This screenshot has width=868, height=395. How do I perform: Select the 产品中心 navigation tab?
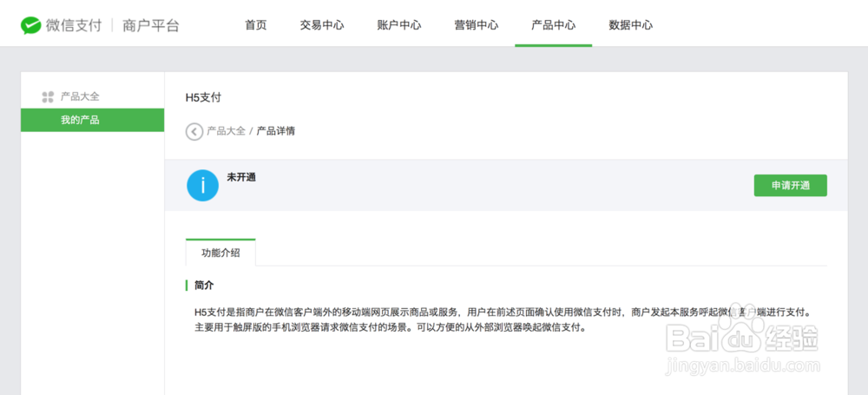[x=554, y=25]
